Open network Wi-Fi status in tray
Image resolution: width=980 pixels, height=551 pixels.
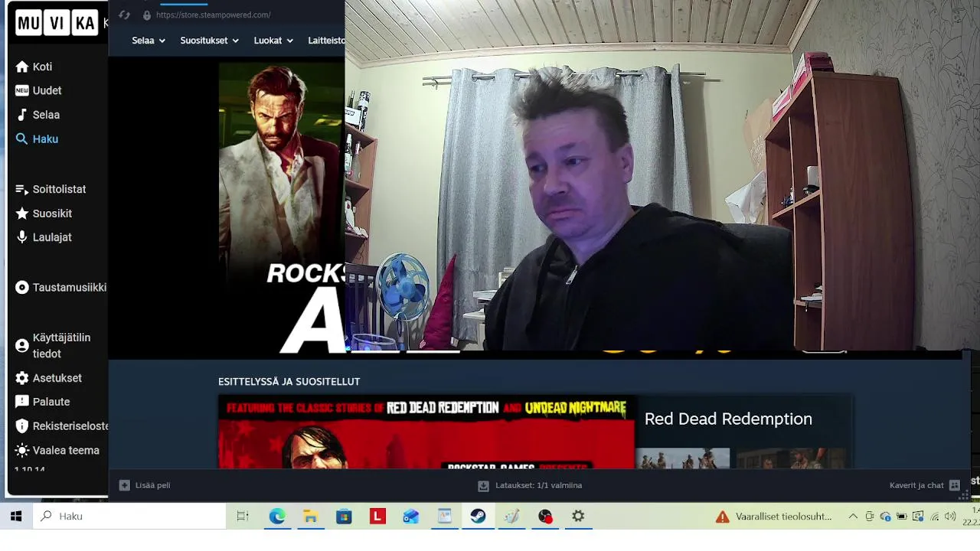(x=934, y=517)
